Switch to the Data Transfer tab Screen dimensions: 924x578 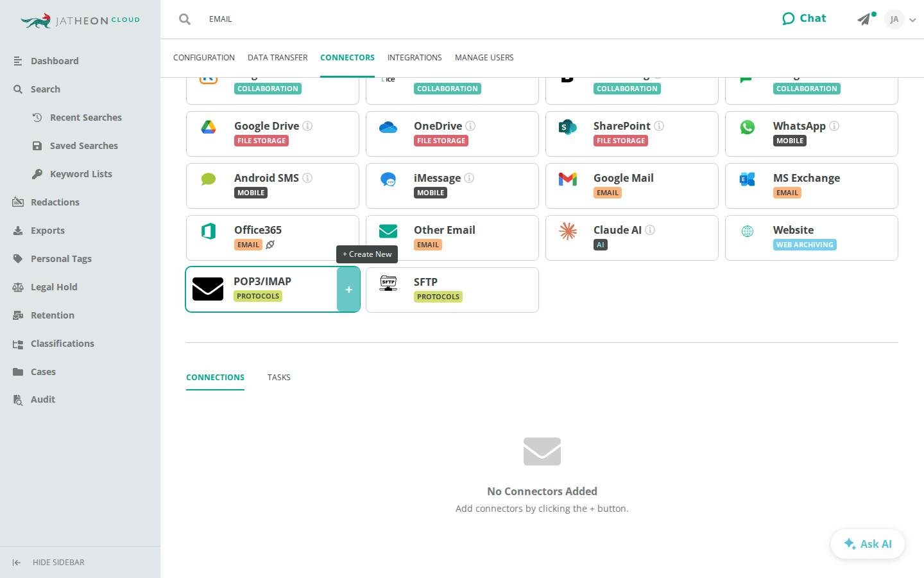278,58
